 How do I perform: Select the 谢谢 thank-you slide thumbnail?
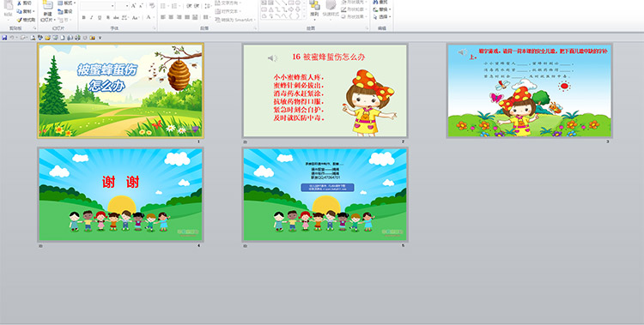click(120, 195)
